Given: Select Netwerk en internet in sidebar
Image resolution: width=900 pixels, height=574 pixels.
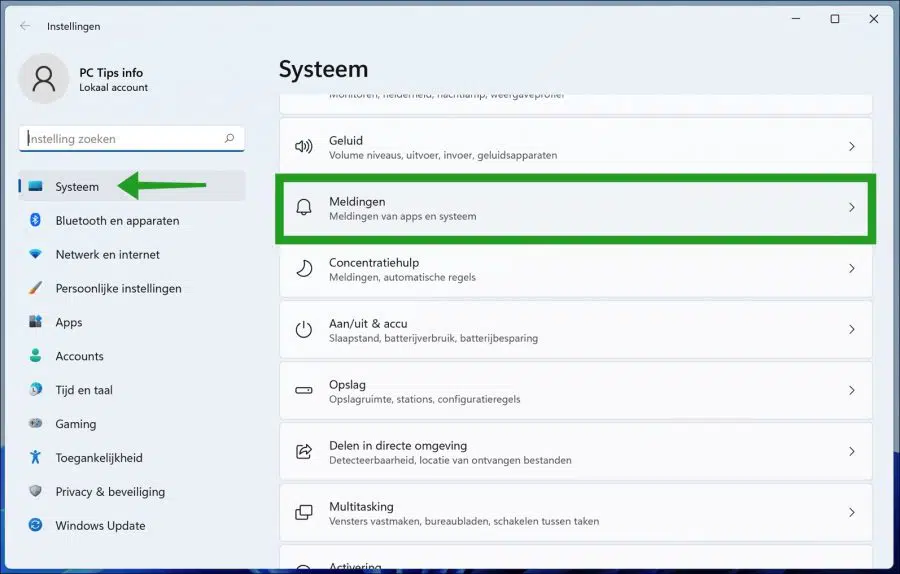Looking at the screenshot, I should tap(132, 254).
